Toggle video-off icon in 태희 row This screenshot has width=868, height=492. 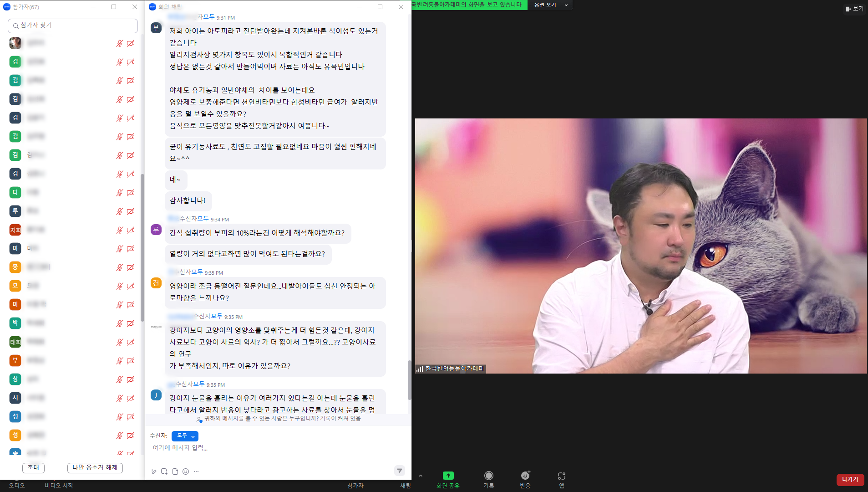[x=131, y=342]
